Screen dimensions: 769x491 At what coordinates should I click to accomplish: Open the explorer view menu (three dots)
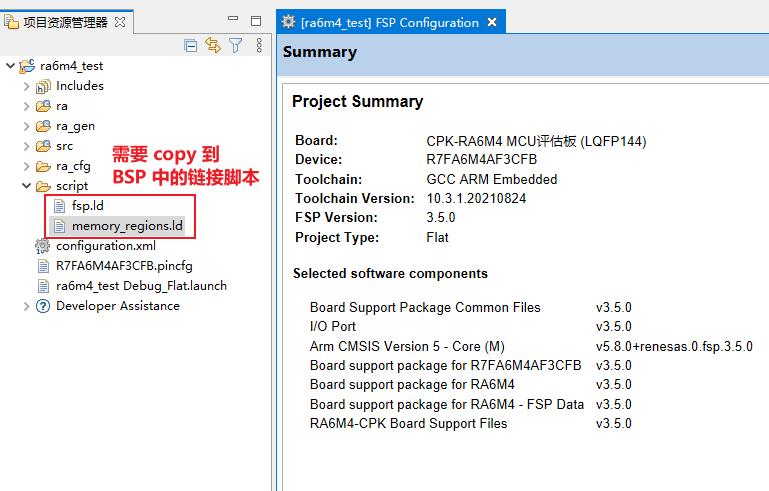click(259, 45)
